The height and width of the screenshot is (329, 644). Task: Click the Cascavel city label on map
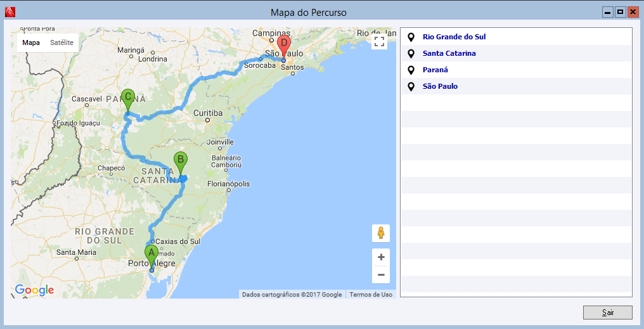[x=86, y=99]
